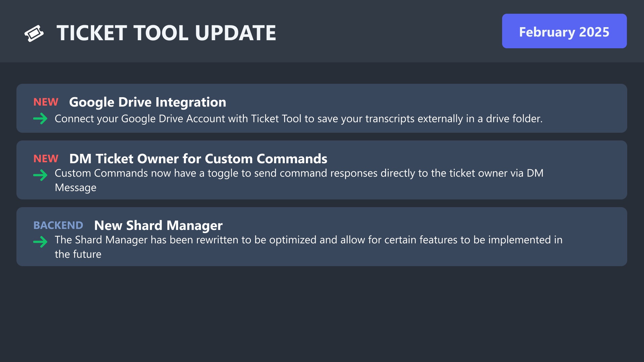This screenshot has height=362, width=644.
Task: Open the Google Drive Integration heading
Action: (x=148, y=102)
